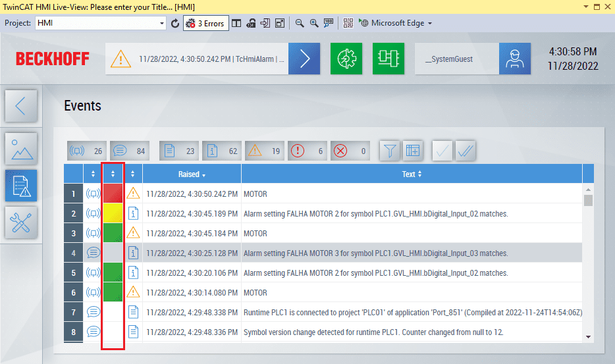
Task: Click the keyboard/screen icon in toolbar
Action: pyautogui.click(x=329, y=24)
